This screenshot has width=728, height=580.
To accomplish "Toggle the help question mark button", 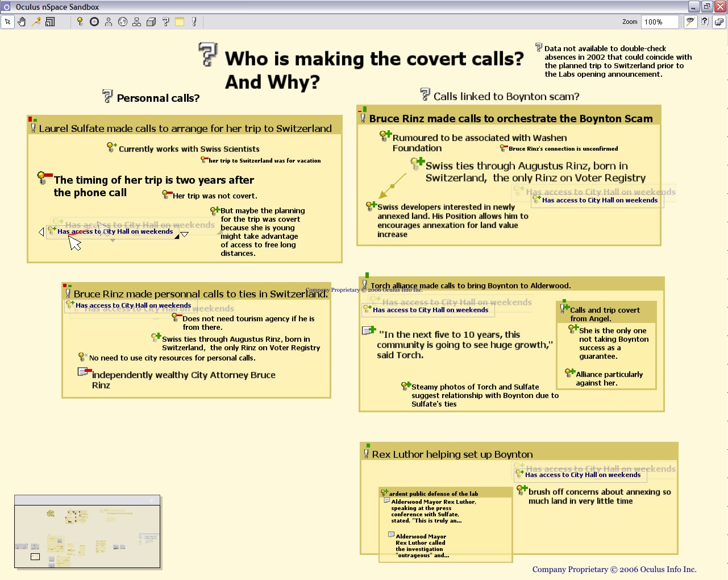I will [x=705, y=22].
